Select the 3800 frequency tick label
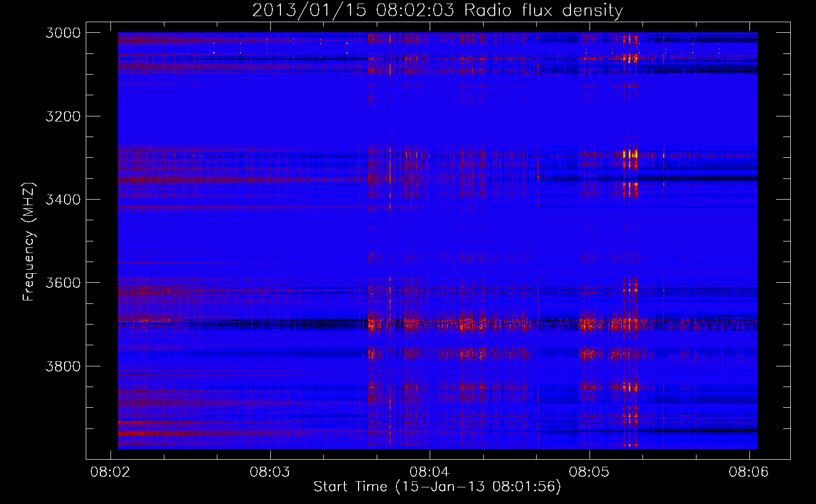The image size is (816, 504). pyautogui.click(x=63, y=366)
